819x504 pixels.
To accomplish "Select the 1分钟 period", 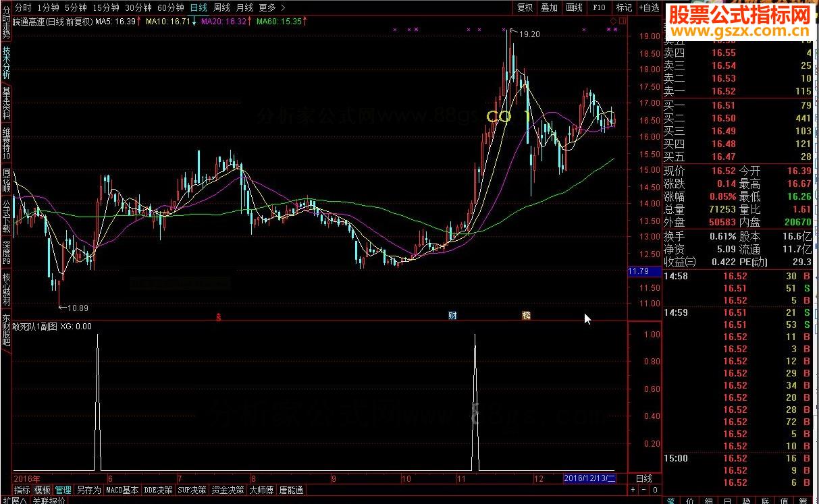I will click(x=48, y=7).
